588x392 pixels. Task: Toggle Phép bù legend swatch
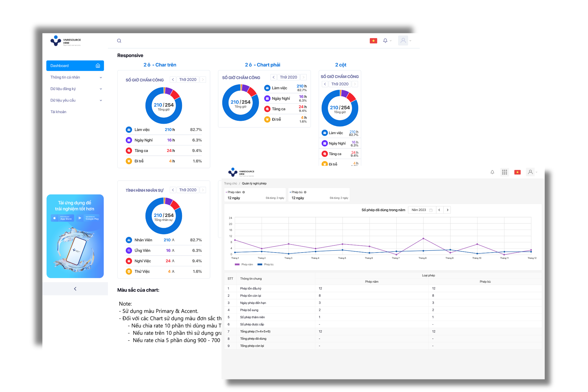pyautogui.click(x=260, y=264)
